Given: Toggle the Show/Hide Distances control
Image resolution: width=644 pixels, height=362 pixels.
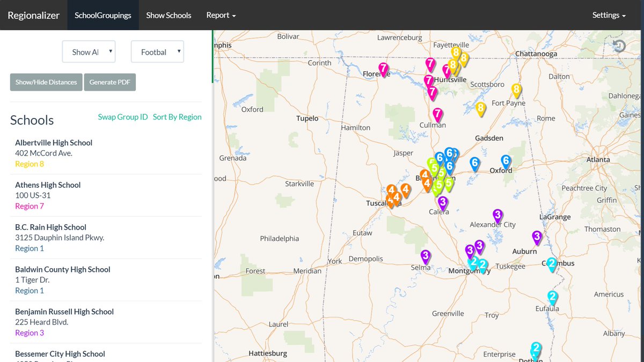Looking at the screenshot, I should tap(46, 82).
